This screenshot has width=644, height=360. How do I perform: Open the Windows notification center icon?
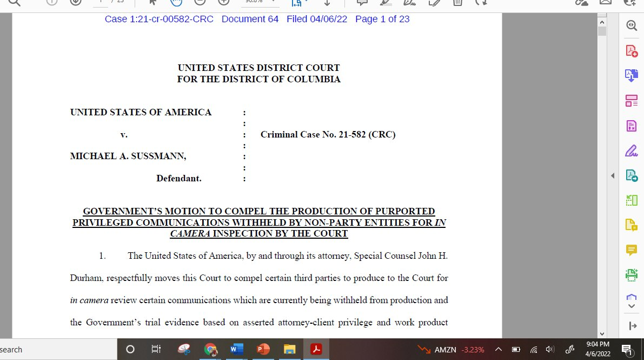click(627, 349)
